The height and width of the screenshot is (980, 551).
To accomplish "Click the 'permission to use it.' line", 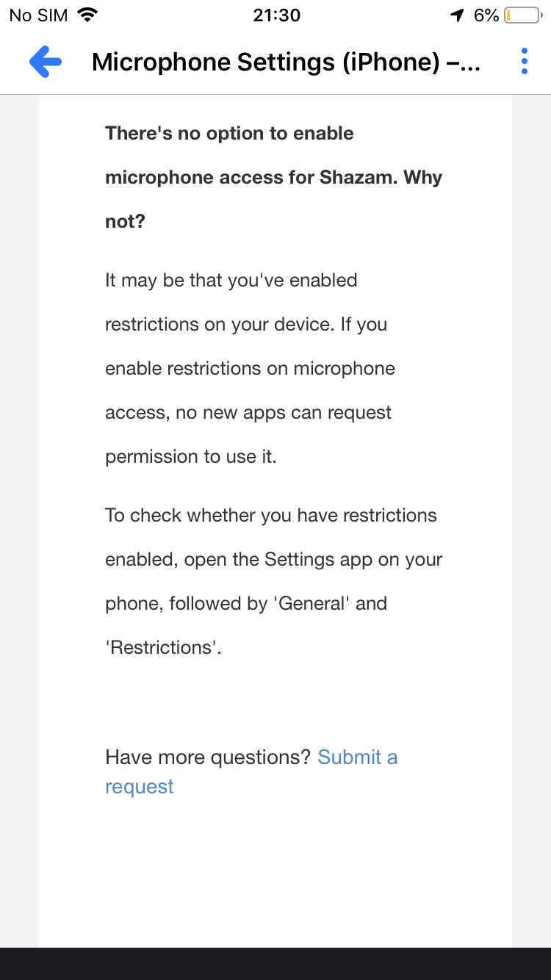I will (x=190, y=456).
